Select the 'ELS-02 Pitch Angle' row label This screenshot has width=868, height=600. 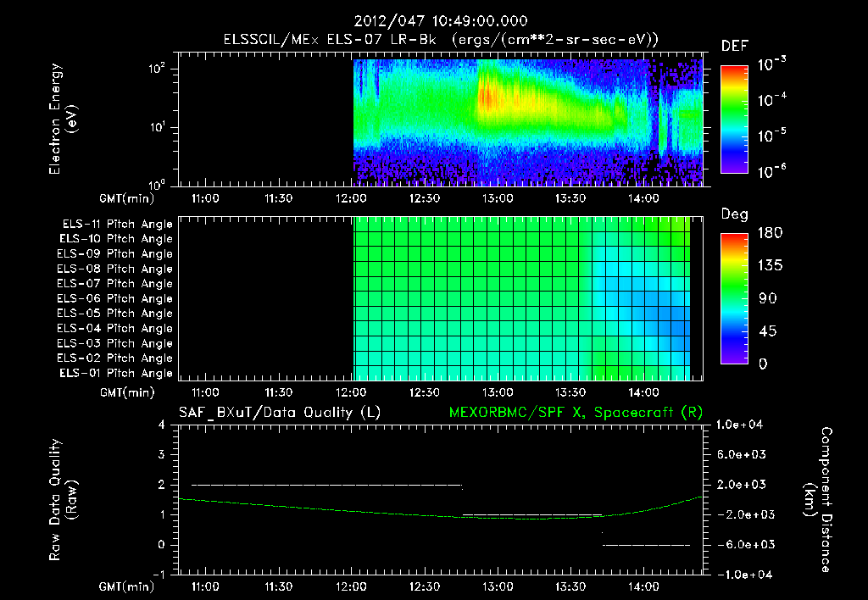point(114,358)
